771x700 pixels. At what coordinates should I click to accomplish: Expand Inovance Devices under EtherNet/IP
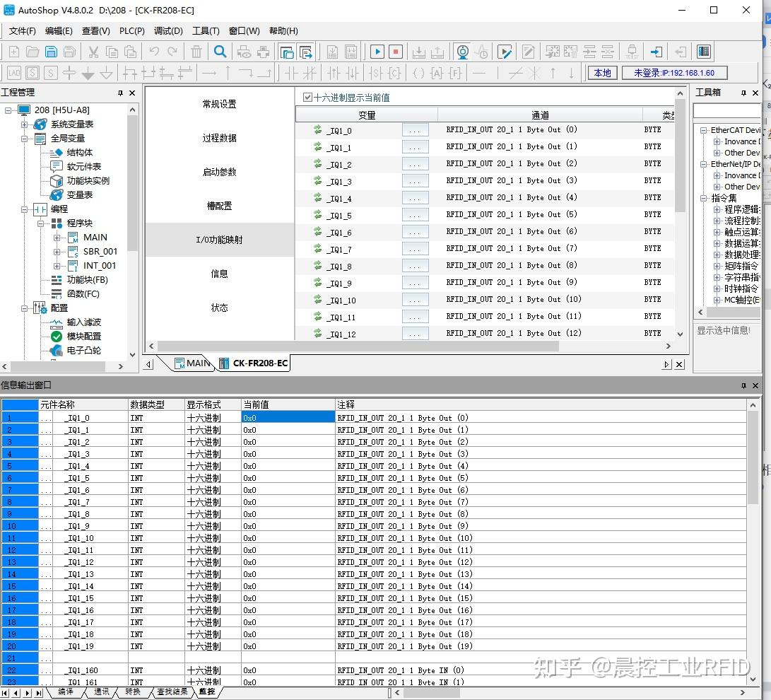pyautogui.click(x=717, y=175)
